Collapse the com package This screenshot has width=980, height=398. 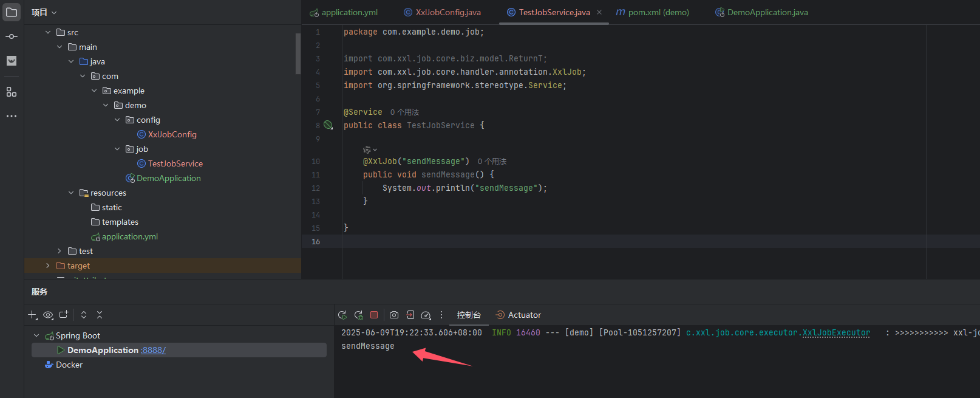pos(83,76)
